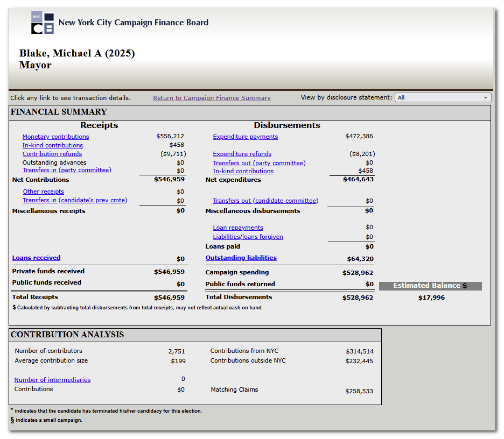Click the Net Contributions $546,959 amount
Image resolution: width=504 pixels, height=439 pixels.
170,179
